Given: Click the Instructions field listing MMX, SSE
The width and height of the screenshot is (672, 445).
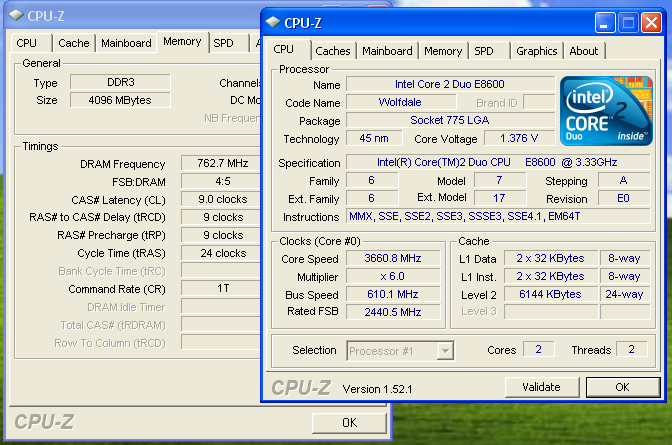Looking at the screenshot, I should (x=498, y=216).
